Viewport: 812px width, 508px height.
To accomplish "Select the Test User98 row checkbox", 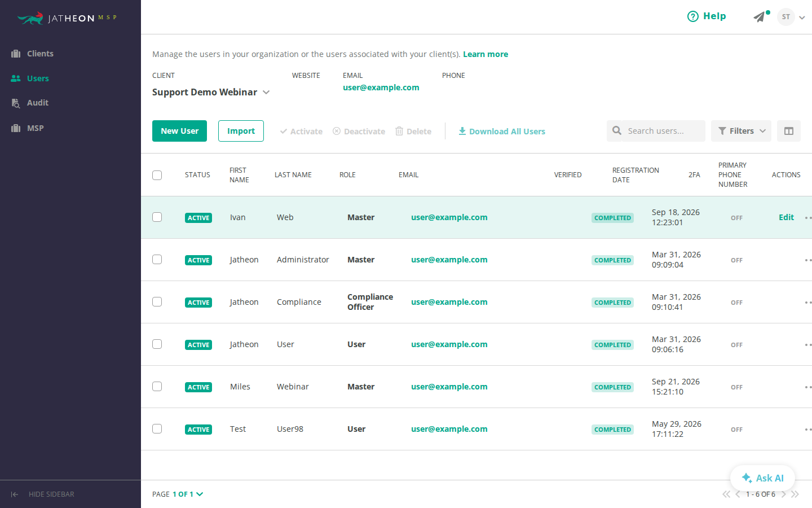I will 157,429.
